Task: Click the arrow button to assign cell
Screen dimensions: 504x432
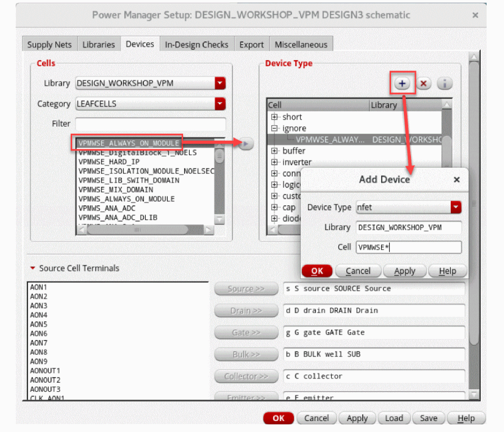Action: [x=246, y=144]
